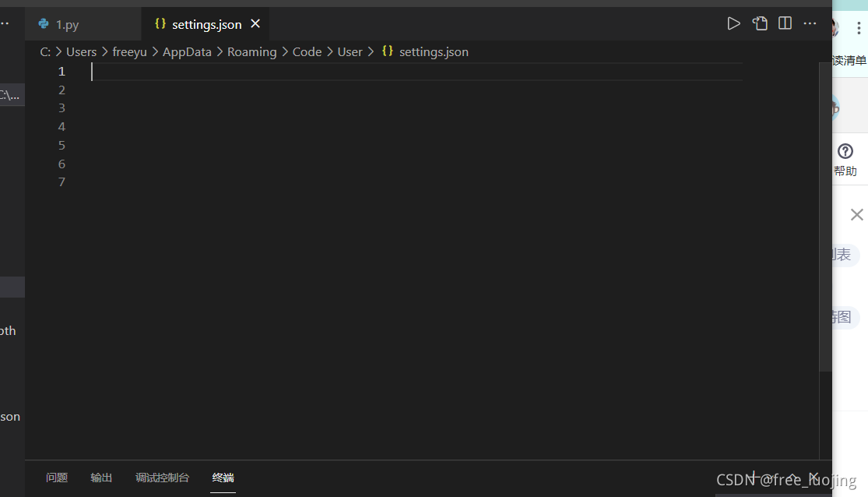Open the User breadcrumb folder
The width and height of the screenshot is (868, 497).
coord(350,52)
